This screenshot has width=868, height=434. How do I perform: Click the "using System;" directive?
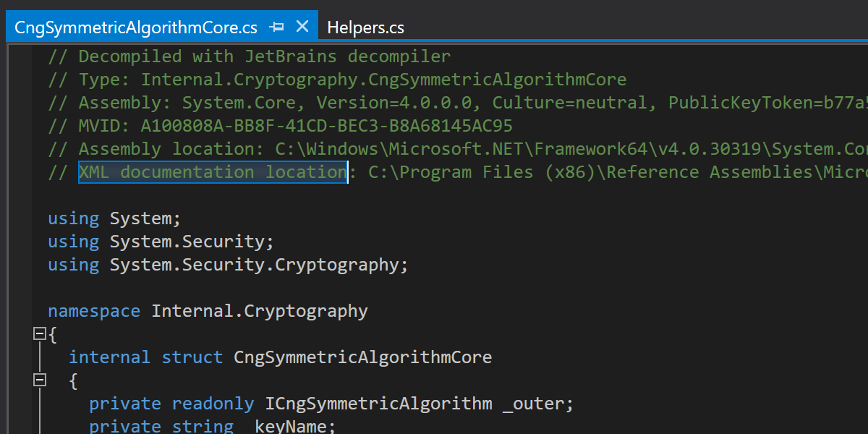(x=114, y=218)
